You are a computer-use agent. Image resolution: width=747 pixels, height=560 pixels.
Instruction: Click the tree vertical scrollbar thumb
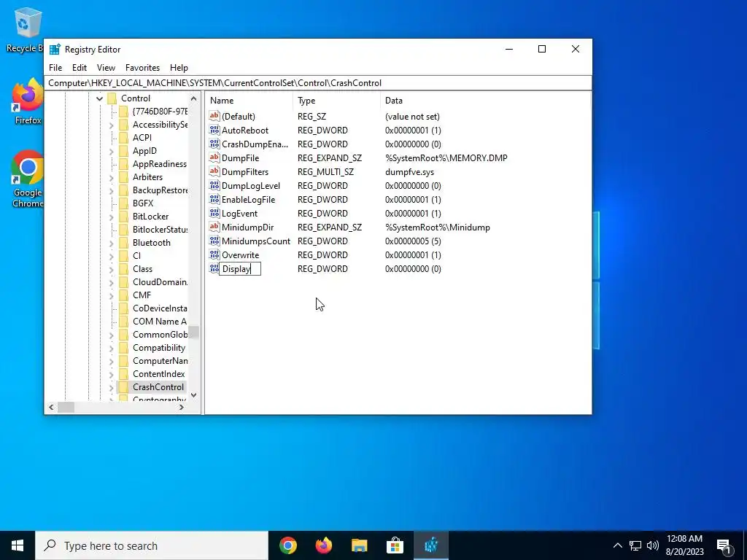[193, 332]
